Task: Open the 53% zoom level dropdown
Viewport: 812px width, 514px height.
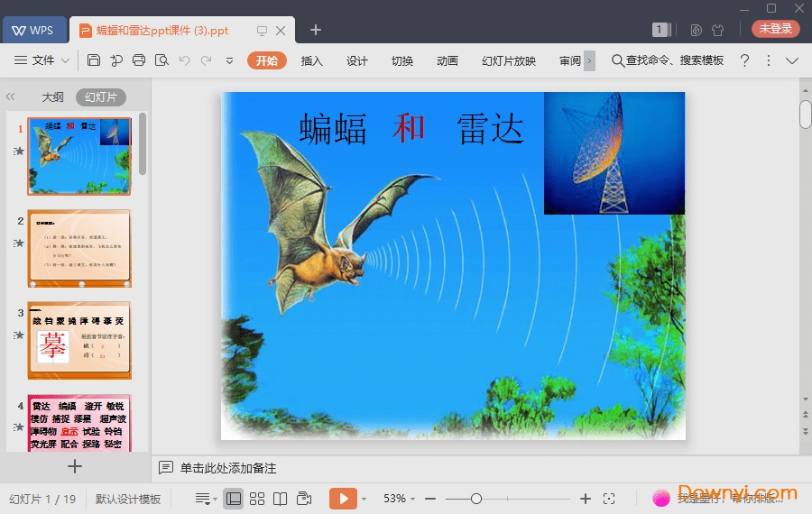Action: [x=399, y=499]
